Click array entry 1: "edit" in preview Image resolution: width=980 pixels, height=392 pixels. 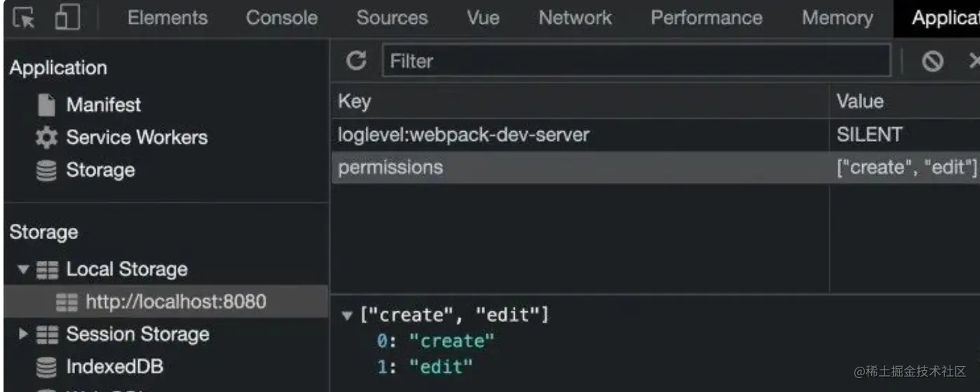(x=425, y=366)
